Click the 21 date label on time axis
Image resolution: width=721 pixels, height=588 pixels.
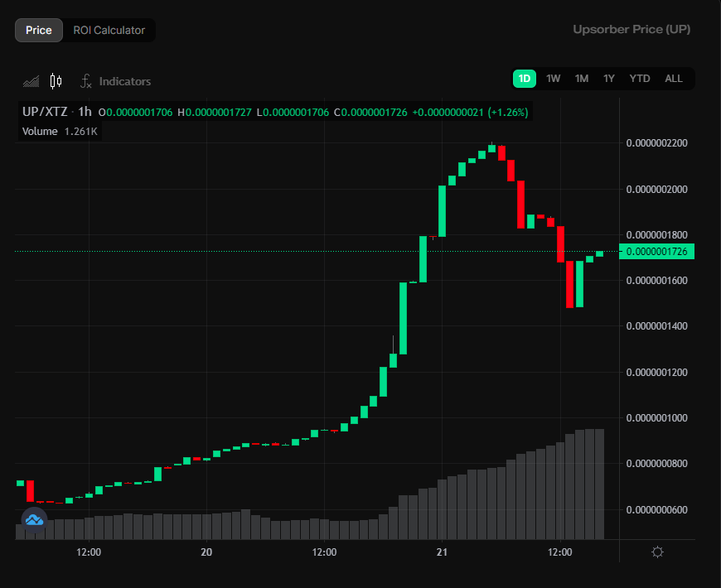[x=442, y=552]
